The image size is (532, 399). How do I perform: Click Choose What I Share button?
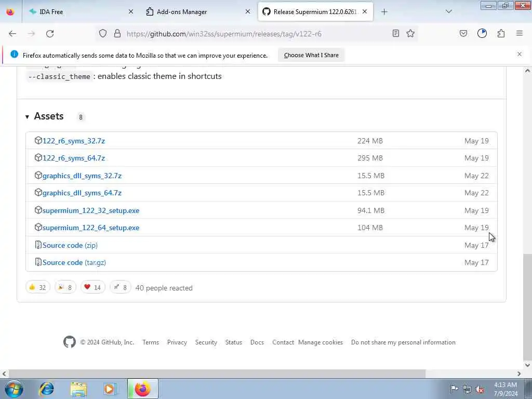(x=311, y=55)
